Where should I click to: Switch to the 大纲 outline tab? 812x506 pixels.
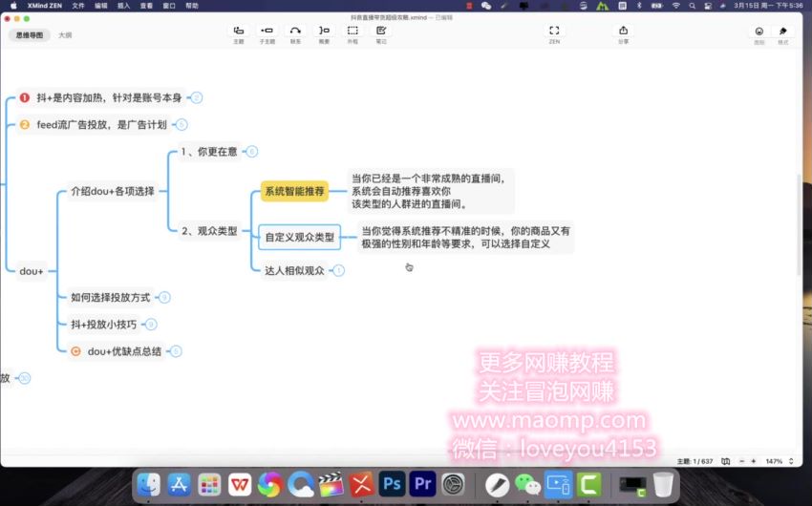coord(65,35)
